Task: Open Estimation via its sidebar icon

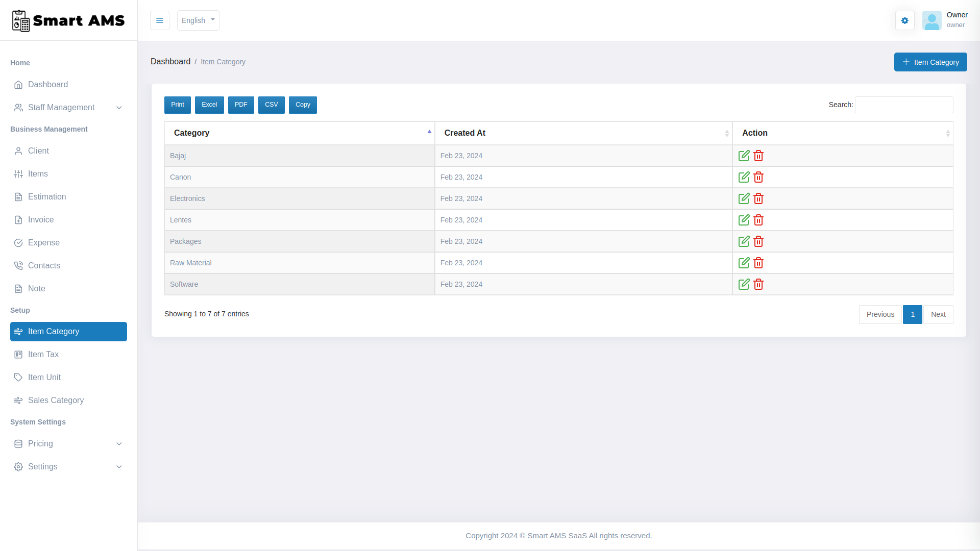Action: point(18,196)
